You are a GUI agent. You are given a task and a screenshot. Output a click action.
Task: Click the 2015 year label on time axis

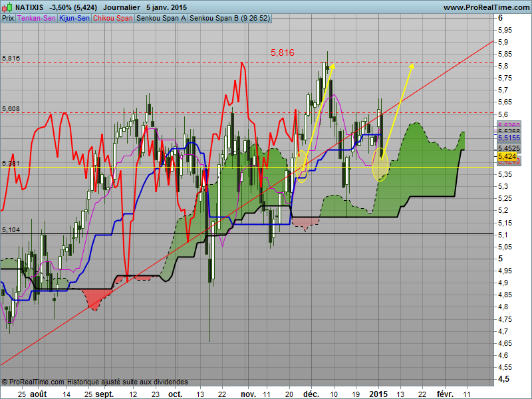click(378, 394)
